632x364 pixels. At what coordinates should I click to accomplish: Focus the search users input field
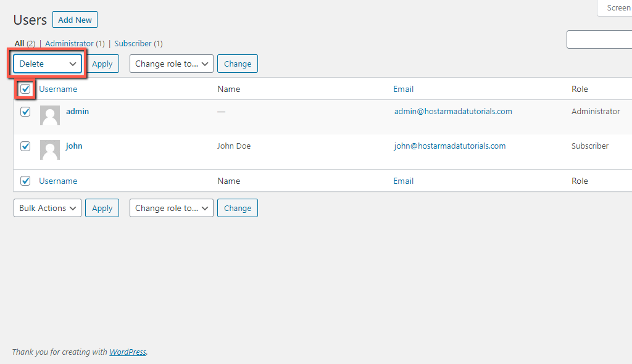(x=599, y=39)
